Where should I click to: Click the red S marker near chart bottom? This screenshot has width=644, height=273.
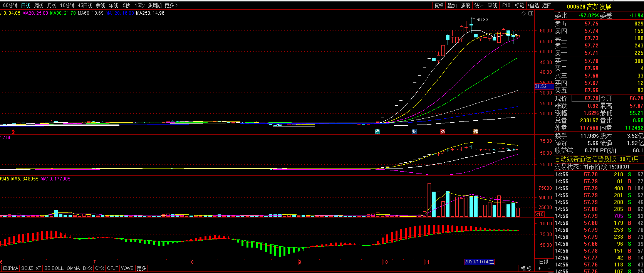pyautogui.click(x=13, y=132)
